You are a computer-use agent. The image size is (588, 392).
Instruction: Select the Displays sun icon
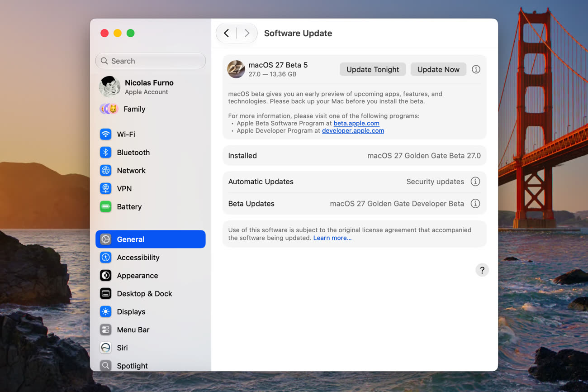105,311
